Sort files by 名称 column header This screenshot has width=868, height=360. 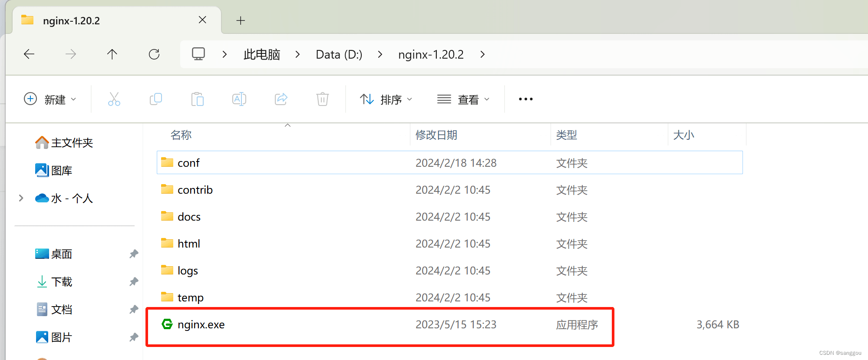181,135
